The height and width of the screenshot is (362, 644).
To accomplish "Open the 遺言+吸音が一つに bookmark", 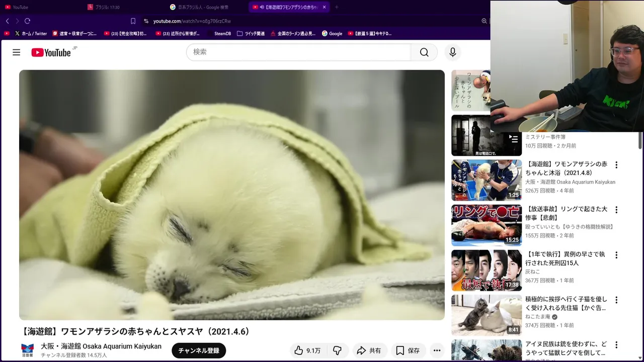I will pos(74,34).
